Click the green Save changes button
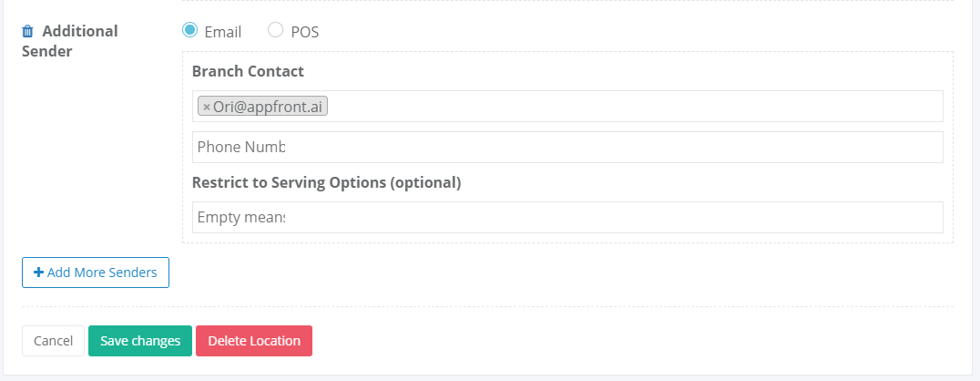The width and height of the screenshot is (980, 381). [140, 341]
